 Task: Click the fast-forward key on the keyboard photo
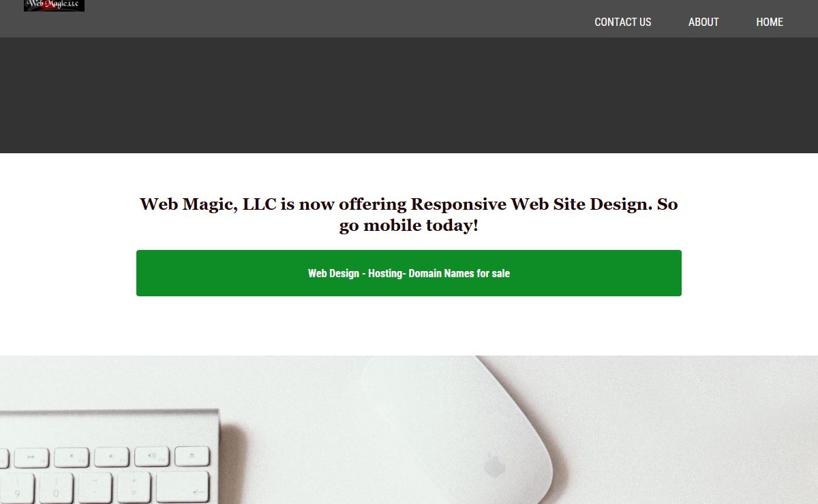31,457
